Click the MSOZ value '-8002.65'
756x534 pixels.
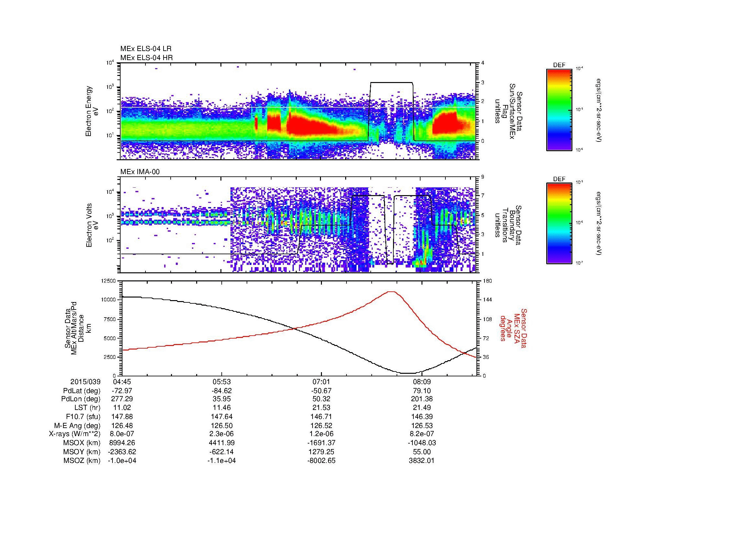tap(321, 461)
